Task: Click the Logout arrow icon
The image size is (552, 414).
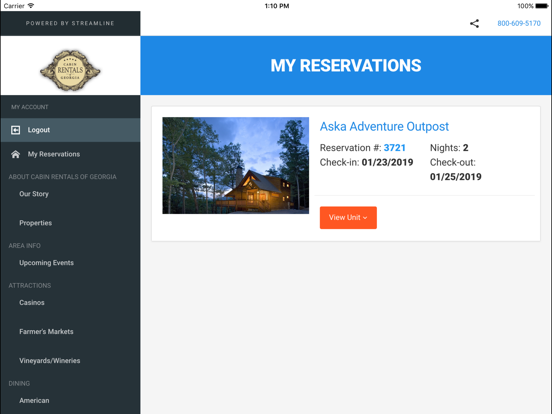Action: point(15,130)
